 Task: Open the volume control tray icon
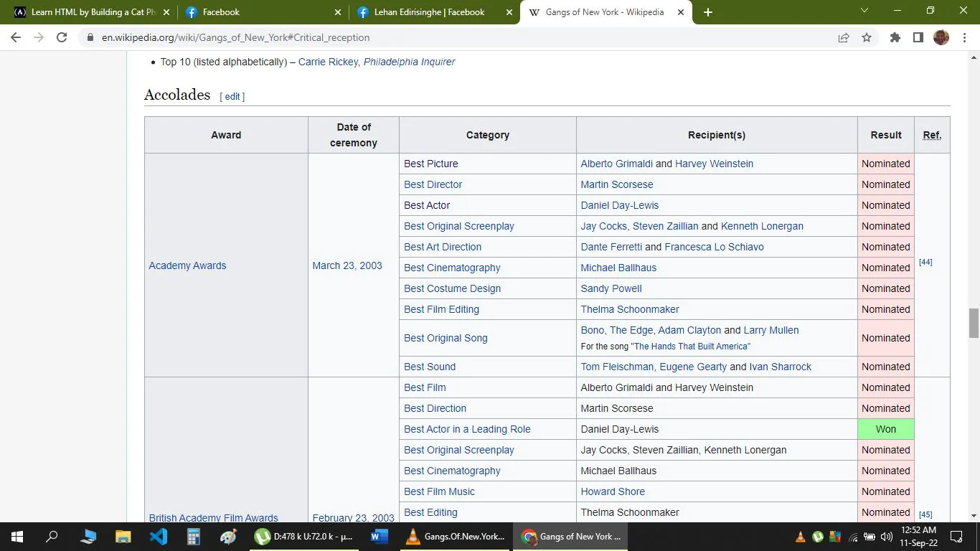click(x=886, y=537)
